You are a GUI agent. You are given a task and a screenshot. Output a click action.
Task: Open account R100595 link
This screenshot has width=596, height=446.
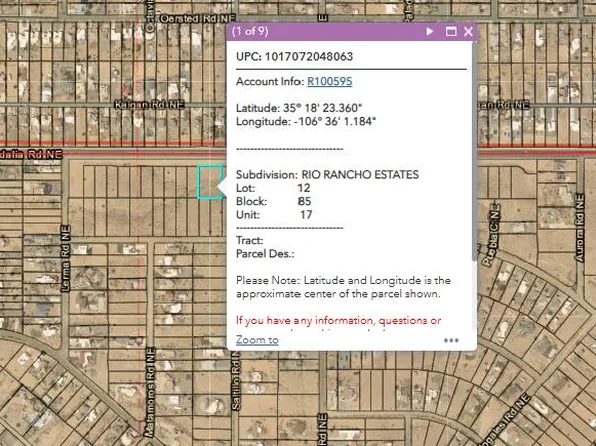(x=330, y=81)
